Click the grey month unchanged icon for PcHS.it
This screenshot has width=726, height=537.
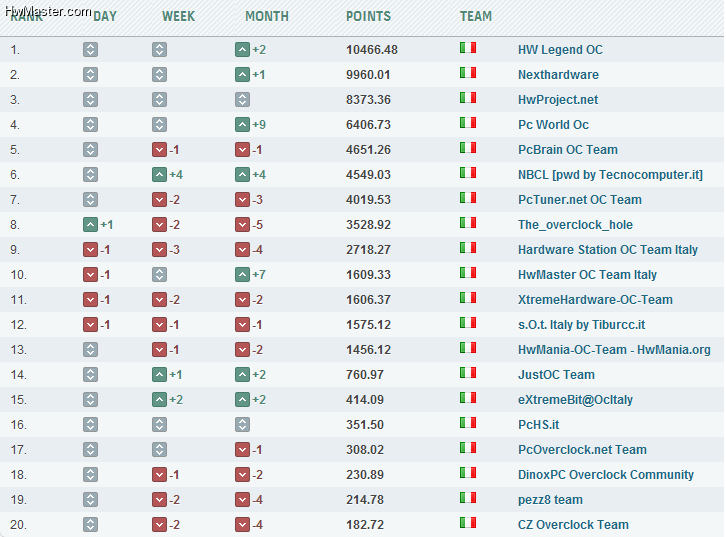pyautogui.click(x=242, y=425)
